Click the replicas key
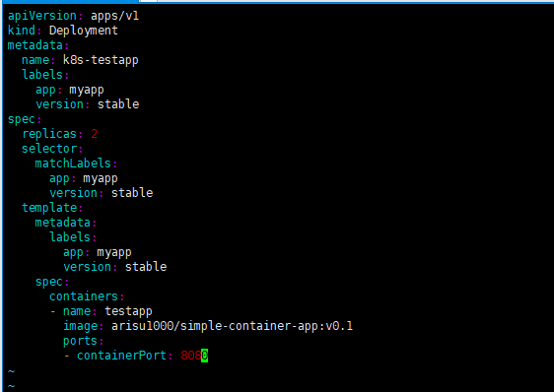Screen dimensions: 554x392 click(49, 134)
